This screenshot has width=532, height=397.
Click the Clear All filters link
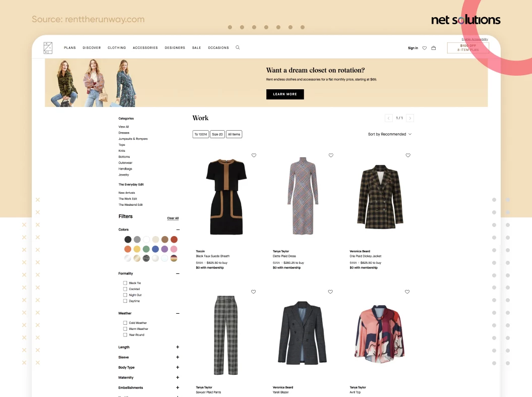pyautogui.click(x=172, y=218)
